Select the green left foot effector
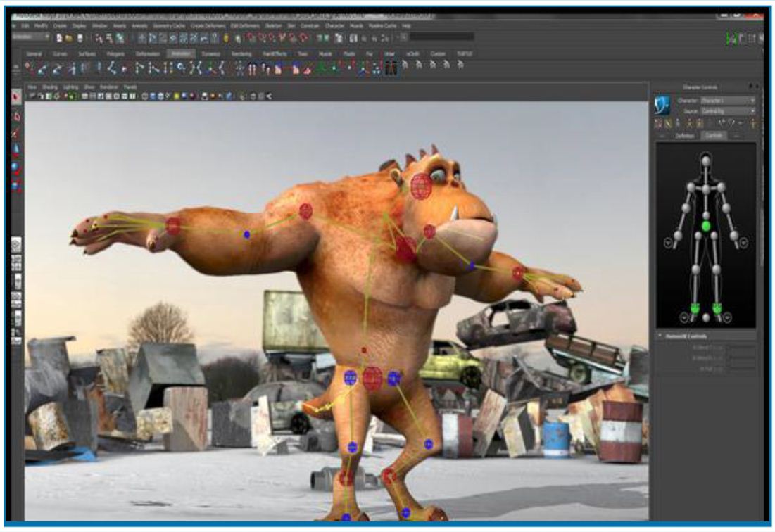This screenshot has height=532, width=775. coord(717,308)
